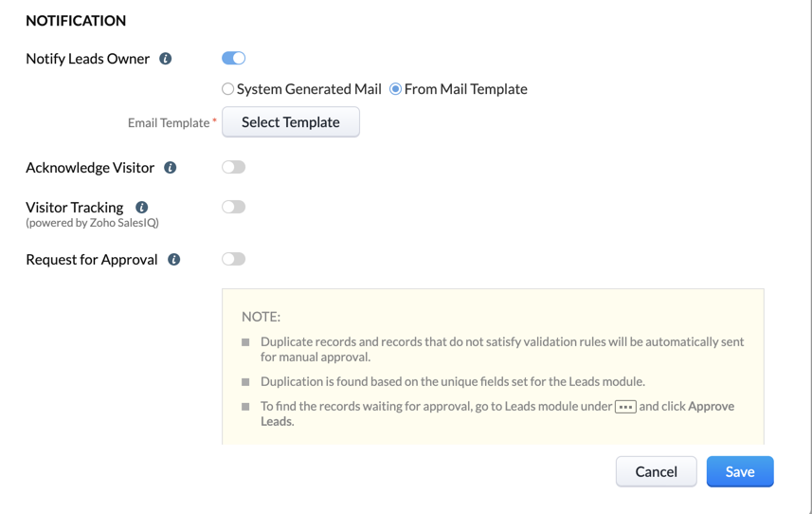This screenshot has width=812, height=514.
Task: Click the Acknowledge Visitor info icon
Action: pos(171,168)
